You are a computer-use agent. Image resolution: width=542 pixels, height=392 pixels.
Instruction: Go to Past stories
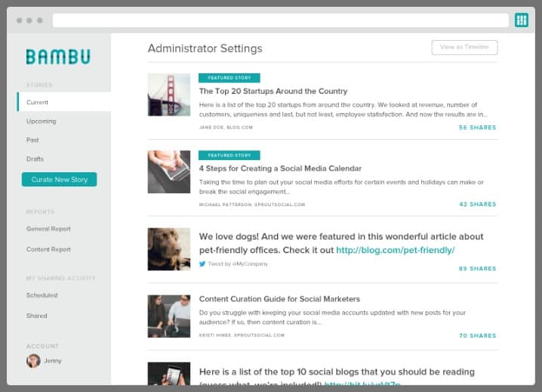32,140
